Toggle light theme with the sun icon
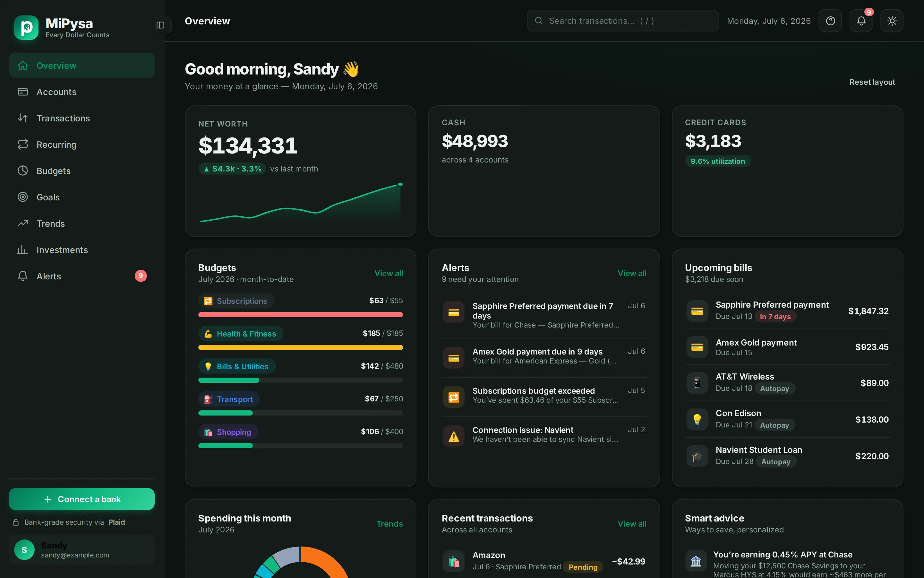This screenshot has width=924, height=578. (x=892, y=21)
